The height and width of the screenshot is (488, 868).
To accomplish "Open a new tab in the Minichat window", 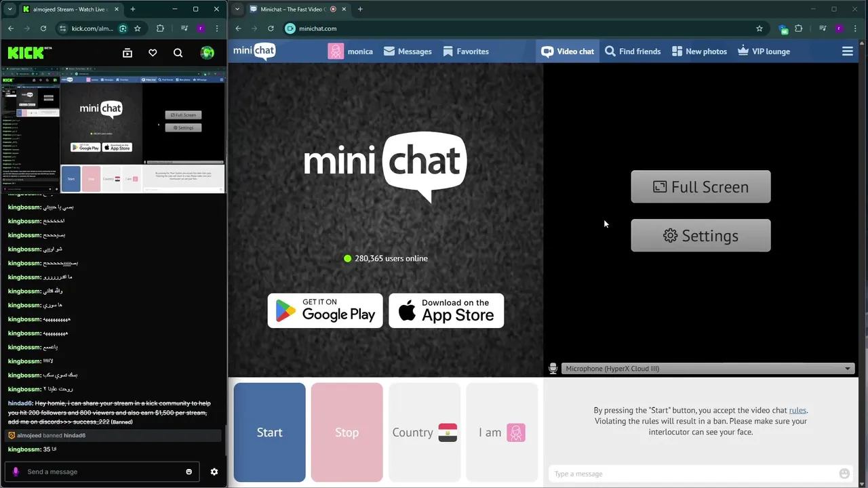I will click(x=359, y=9).
